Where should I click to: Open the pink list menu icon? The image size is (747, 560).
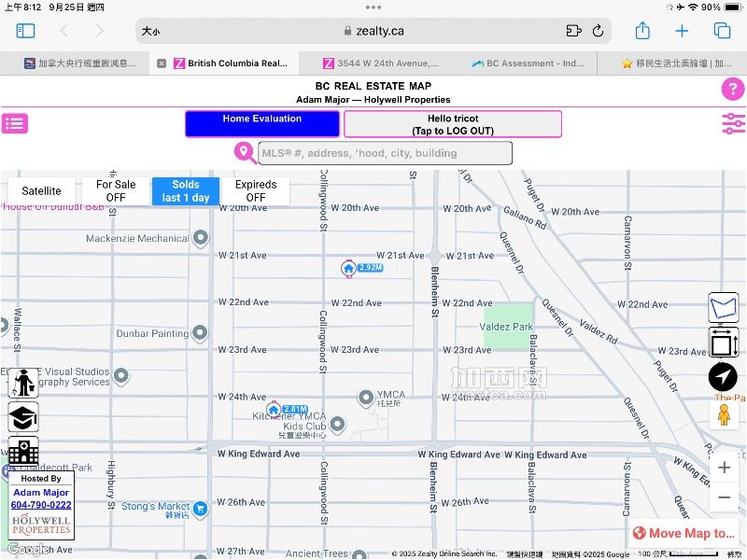(15, 124)
